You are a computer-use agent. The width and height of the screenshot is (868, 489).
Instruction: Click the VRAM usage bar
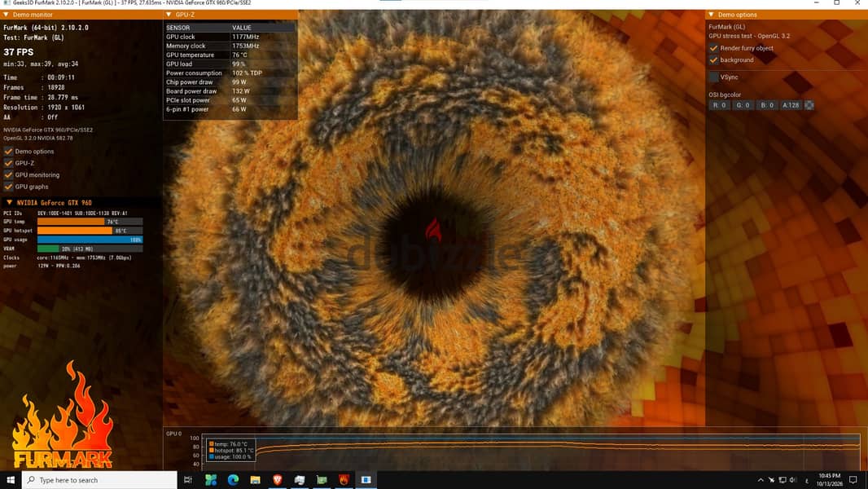pos(90,249)
